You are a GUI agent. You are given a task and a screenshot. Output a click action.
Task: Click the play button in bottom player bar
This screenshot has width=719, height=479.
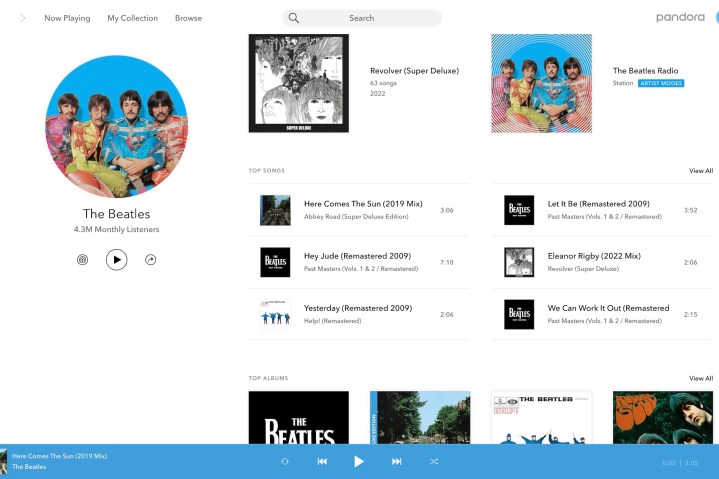[x=359, y=461]
